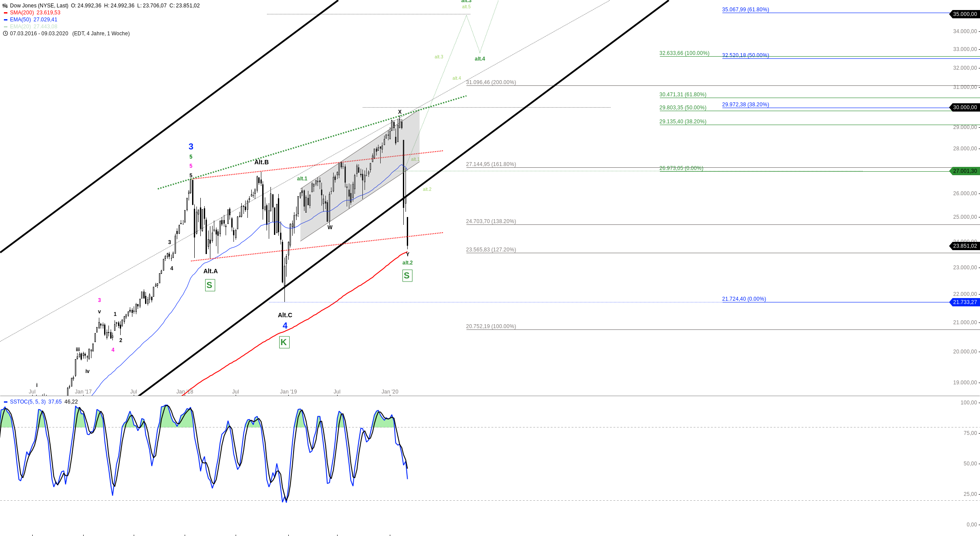Click the green 27.001,30 price tag
Viewport: 980px width, 536px height.
964,171
